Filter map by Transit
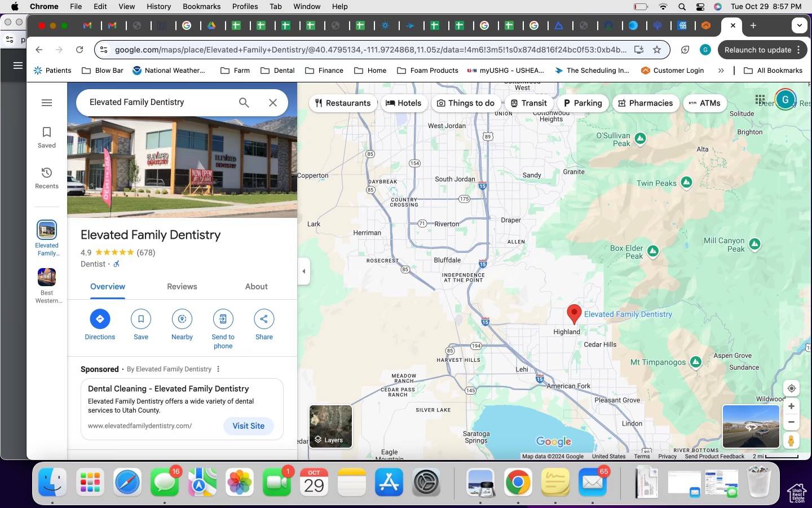 tap(528, 103)
